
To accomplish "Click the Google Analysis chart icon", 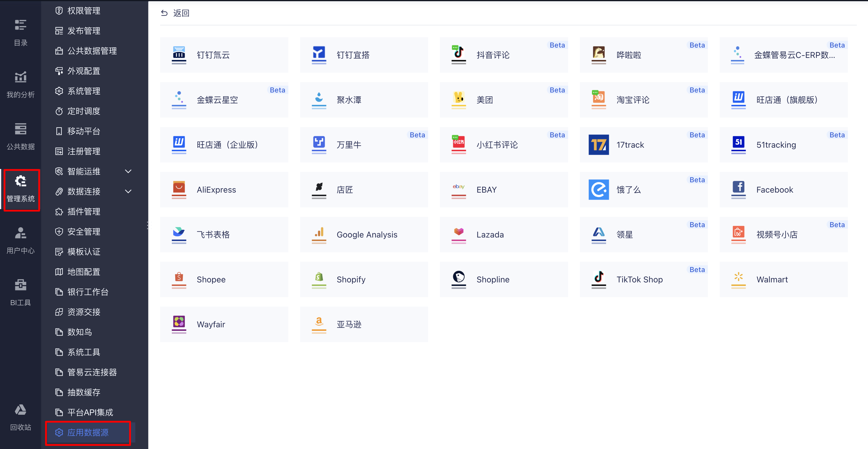I will pyautogui.click(x=319, y=232).
